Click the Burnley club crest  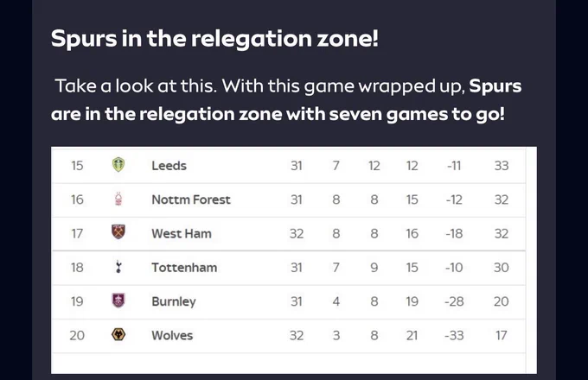click(x=118, y=301)
